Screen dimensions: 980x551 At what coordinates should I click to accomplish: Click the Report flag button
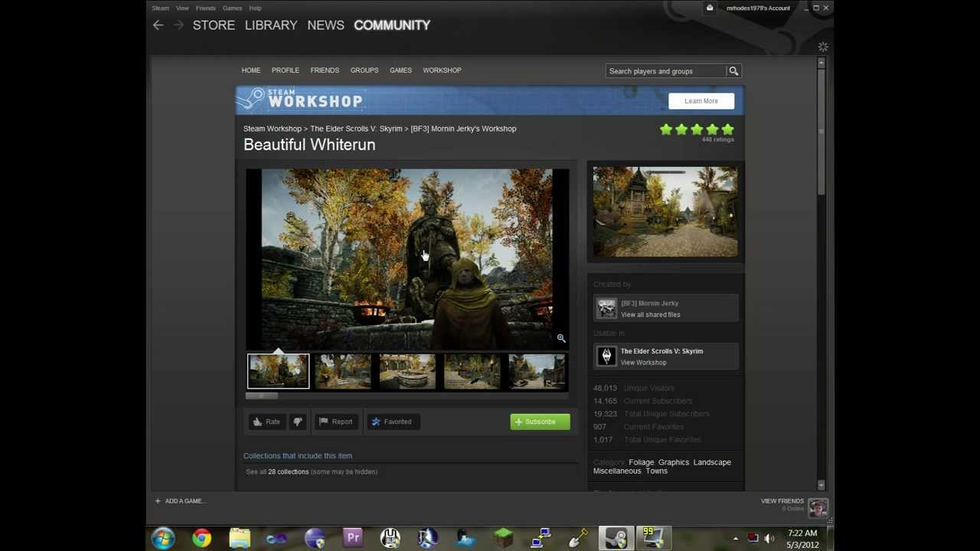(335, 422)
